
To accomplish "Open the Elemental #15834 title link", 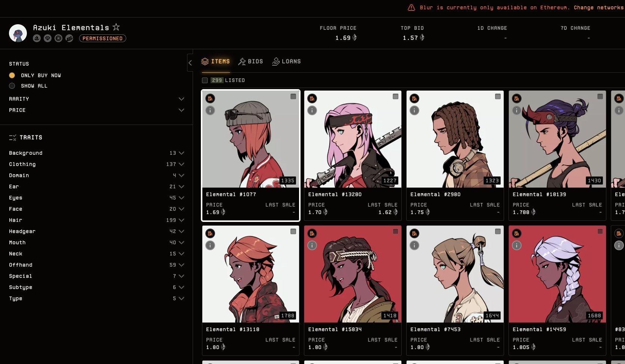I will pyautogui.click(x=335, y=329).
